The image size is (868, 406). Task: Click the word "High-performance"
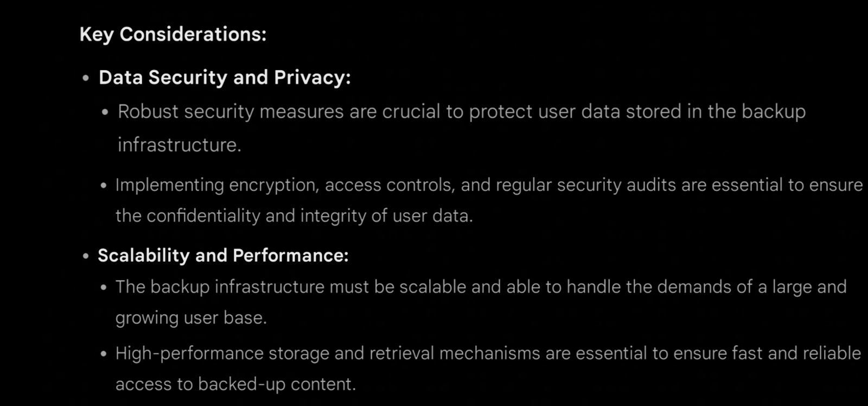pyautogui.click(x=190, y=354)
